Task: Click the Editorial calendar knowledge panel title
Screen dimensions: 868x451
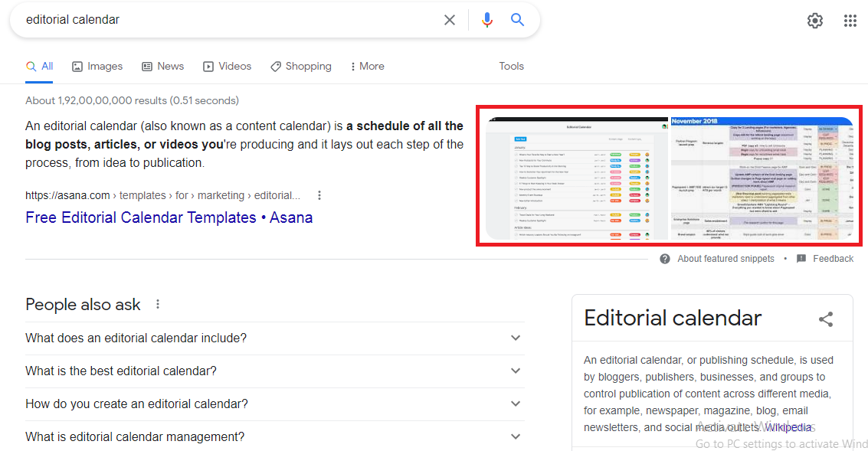Action: pos(673,319)
